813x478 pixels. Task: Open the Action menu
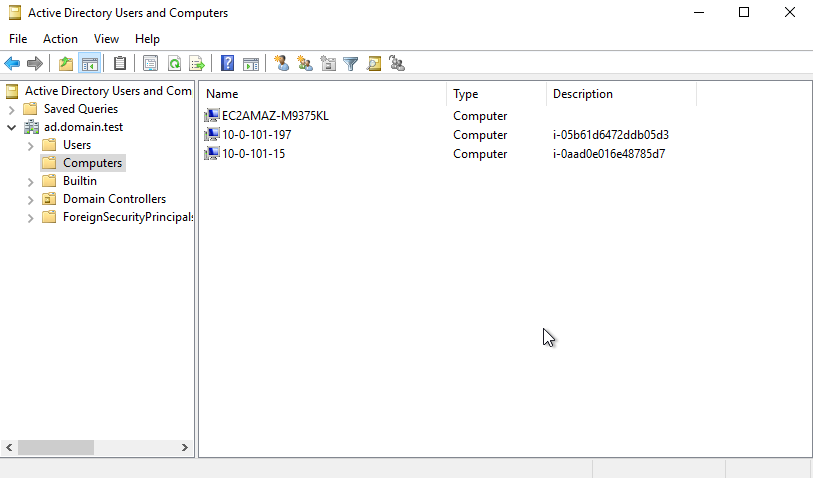pyautogui.click(x=60, y=39)
